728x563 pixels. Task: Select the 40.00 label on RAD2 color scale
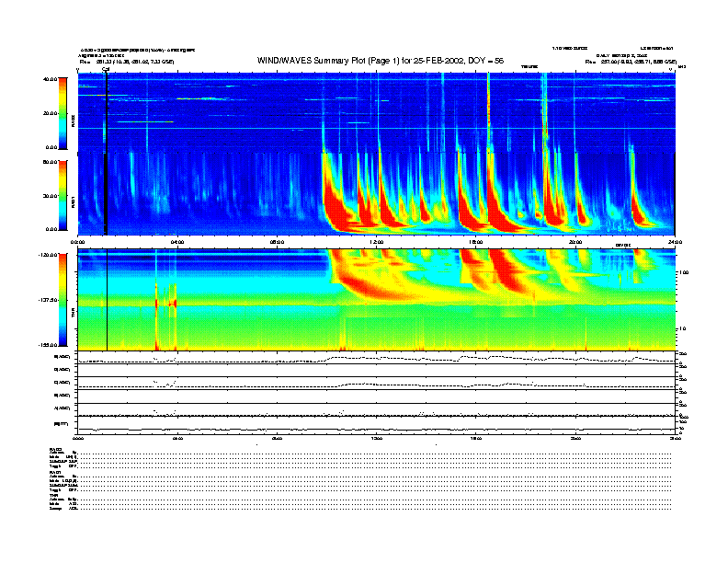(x=50, y=79)
